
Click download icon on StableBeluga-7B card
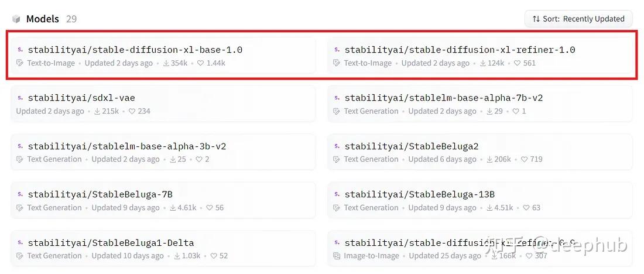point(173,208)
